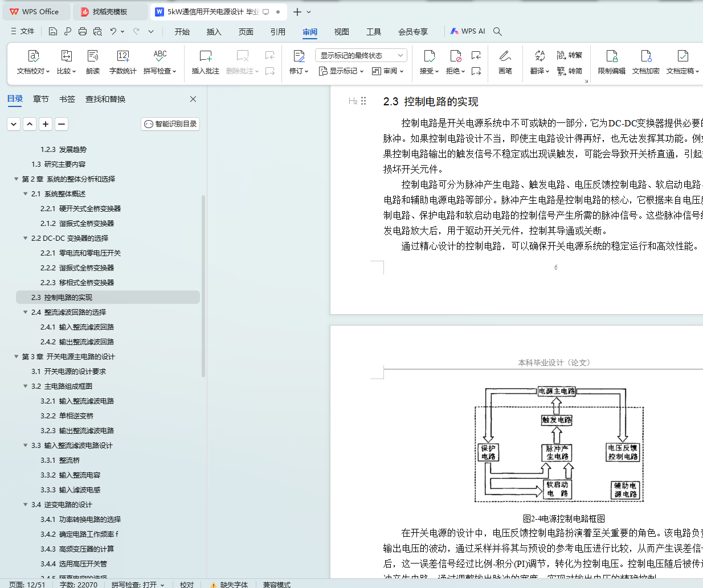703x588 pixels.
Task: Click the 接受 accept change icon
Action: 429,56
